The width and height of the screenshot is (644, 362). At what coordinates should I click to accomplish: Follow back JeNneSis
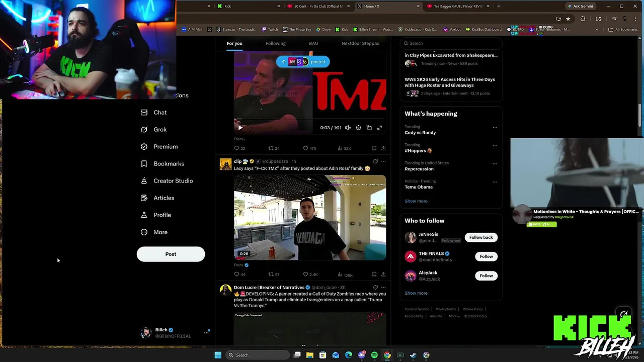tap(481, 237)
